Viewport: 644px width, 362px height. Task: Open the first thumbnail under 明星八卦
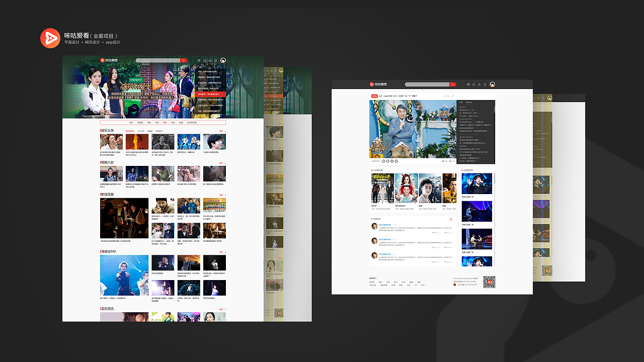111,173
